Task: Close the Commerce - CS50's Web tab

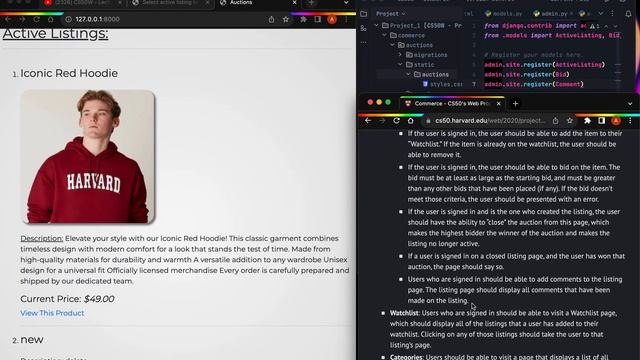Action: [498, 104]
